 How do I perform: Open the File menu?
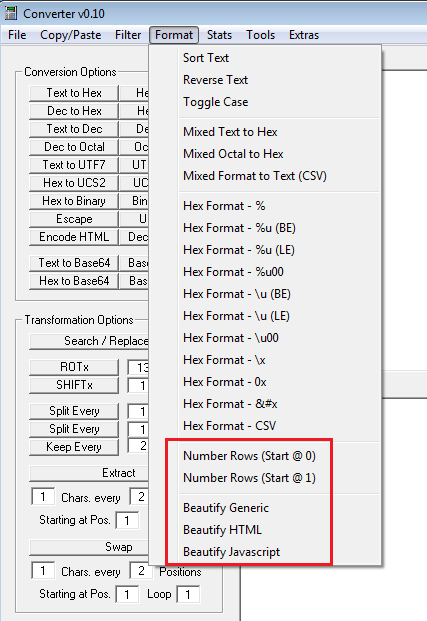click(17, 35)
